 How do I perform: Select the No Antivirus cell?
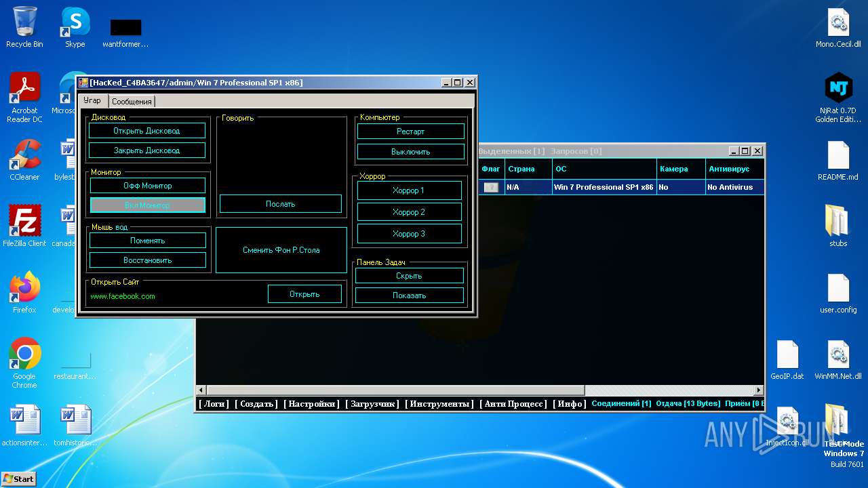[735, 187]
